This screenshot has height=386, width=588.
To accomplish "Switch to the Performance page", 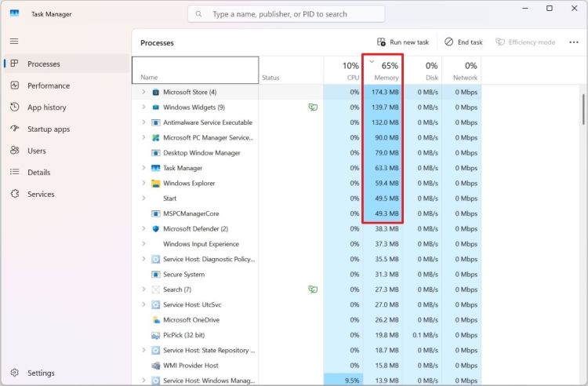I will point(48,86).
